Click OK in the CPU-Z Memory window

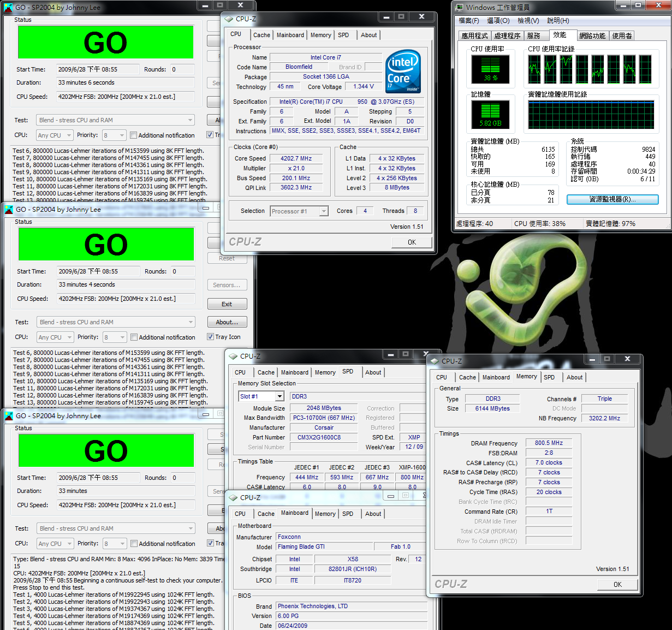point(617,585)
